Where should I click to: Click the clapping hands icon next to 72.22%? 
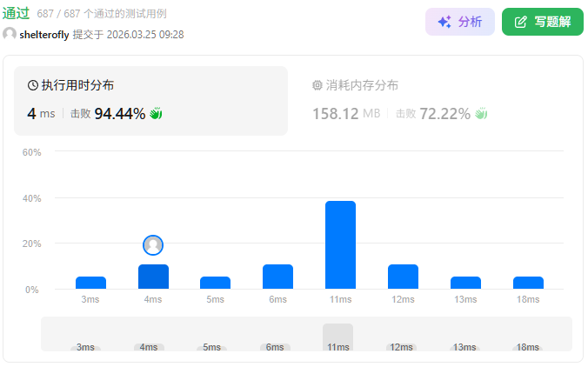click(481, 113)
